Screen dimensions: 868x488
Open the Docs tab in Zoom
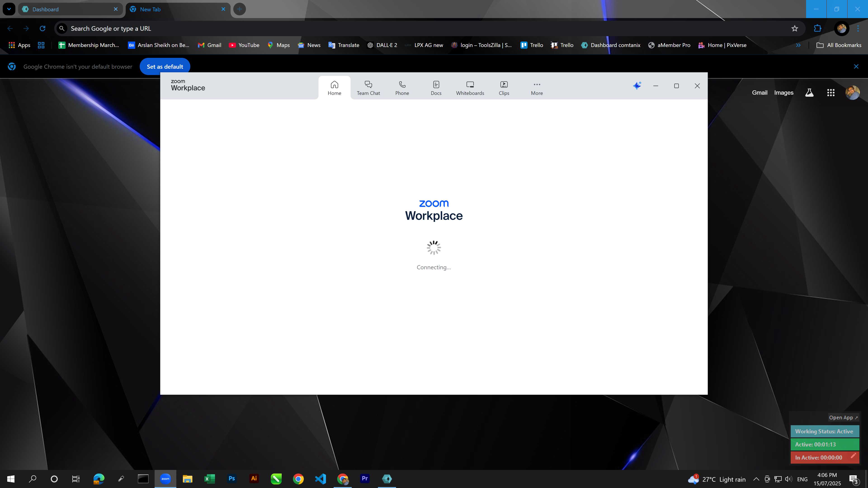pyautogui.click(x=436, y=88)
